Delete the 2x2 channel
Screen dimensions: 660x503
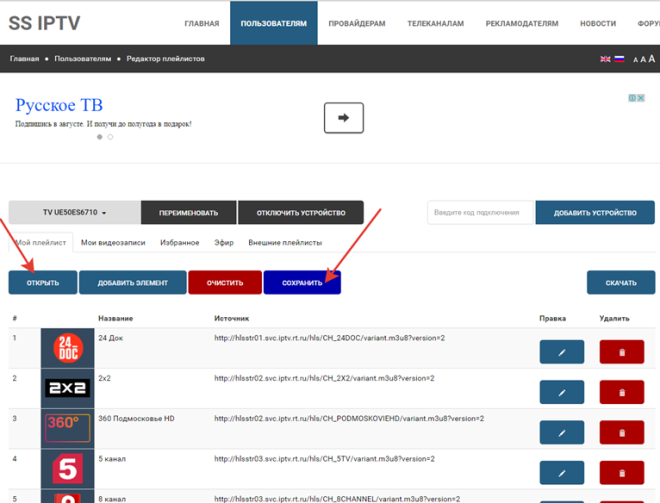tap(622, 392)
